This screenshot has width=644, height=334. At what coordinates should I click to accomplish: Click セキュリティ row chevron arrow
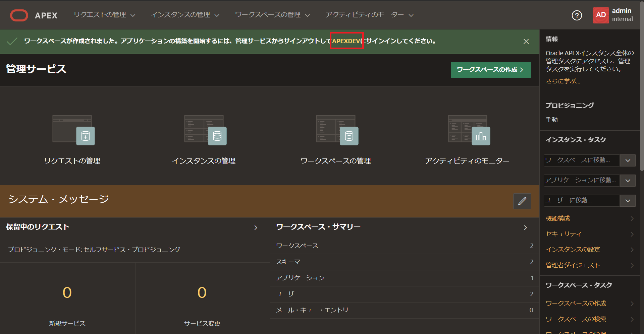[x=632, y=234]
